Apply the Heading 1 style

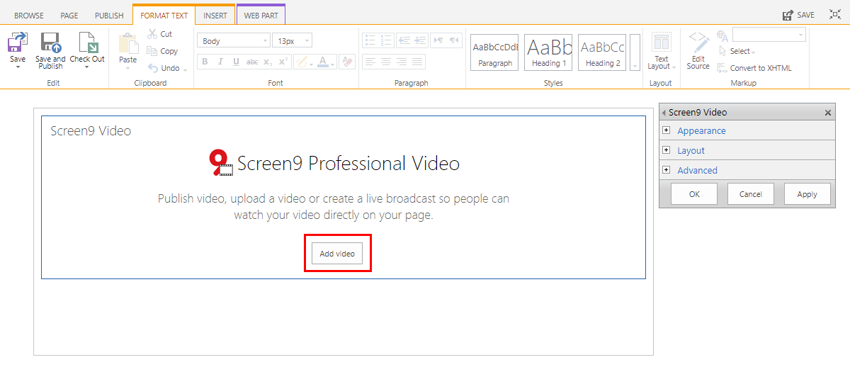(x=549, y=52)
